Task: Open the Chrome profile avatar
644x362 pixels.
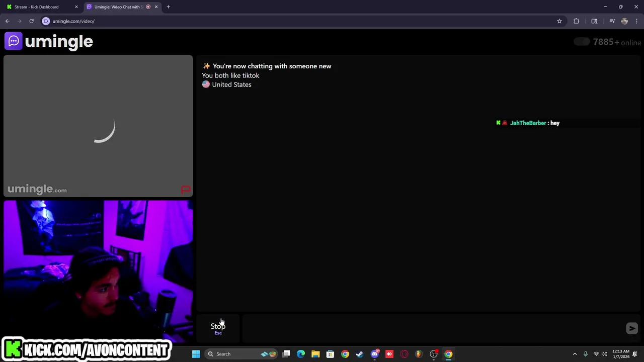Action: pos(624,21)
